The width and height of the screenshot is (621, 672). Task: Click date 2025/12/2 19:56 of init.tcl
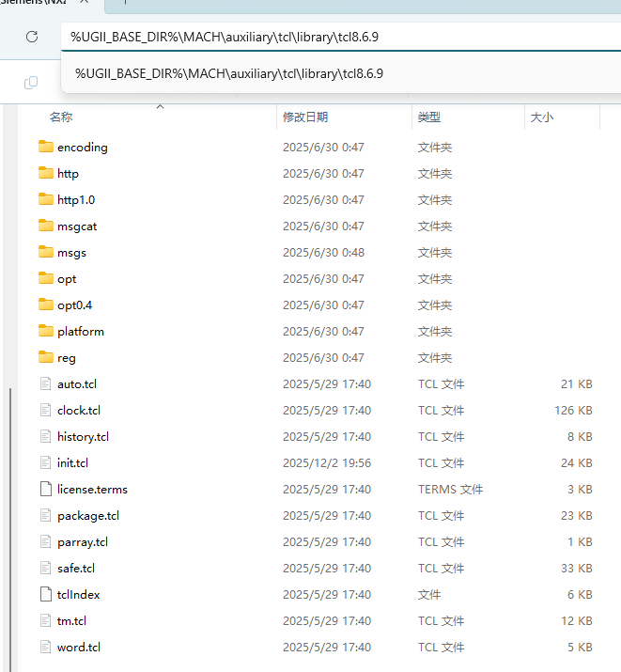click(327, 462)
